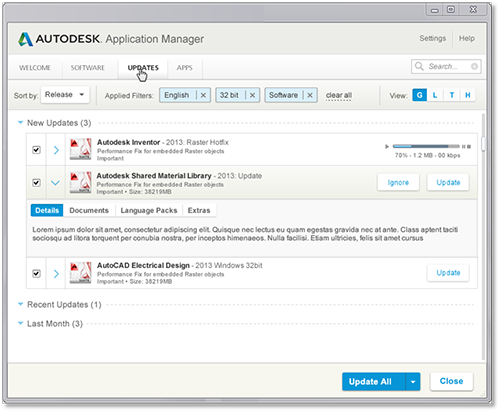The width and height of the screenshot is (500, 412).
Task: Collapse the Last Month section
Action: 20,323
